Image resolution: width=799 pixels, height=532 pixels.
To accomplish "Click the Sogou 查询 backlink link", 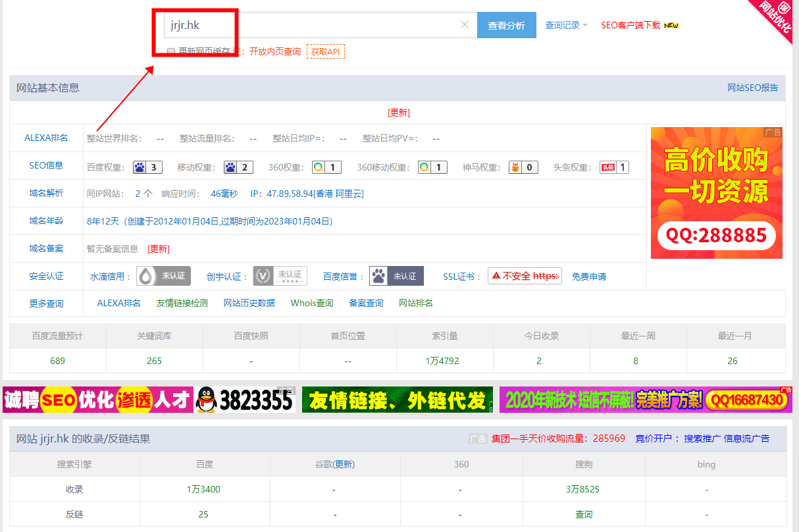I will tap(583, 515).
